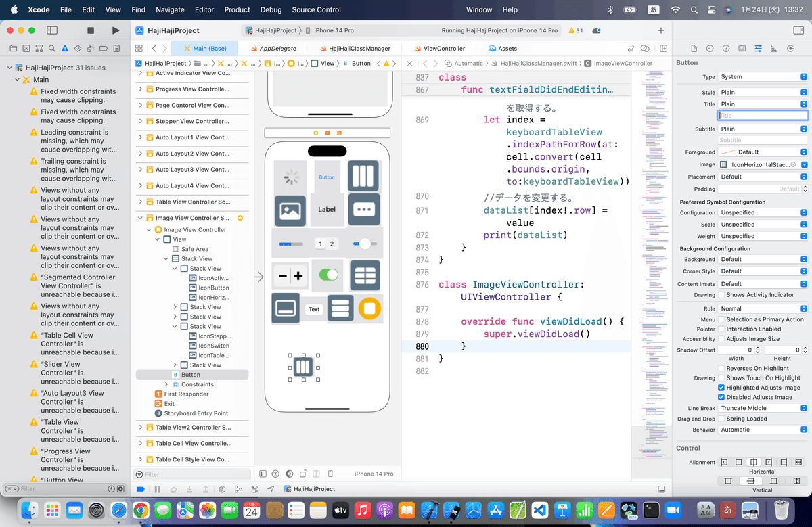Enable Spring Loaded drag and drop checkbox
Screen dimensions: 812x527
coord(721,419)
